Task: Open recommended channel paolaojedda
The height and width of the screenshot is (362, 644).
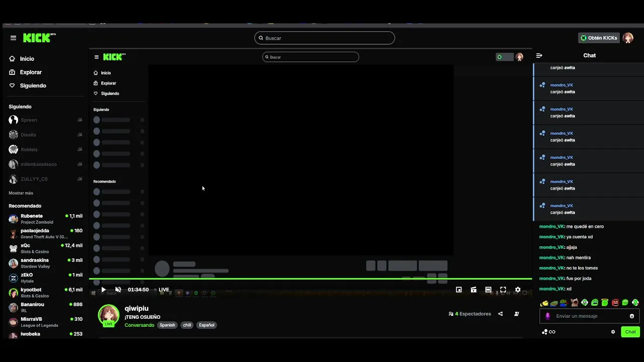Action: (x=45, y=234)
